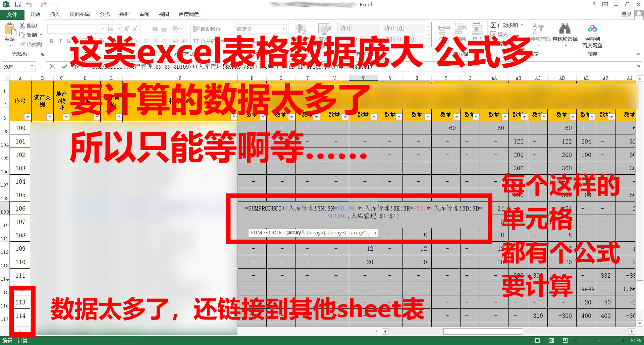Open the Help question mark icon
This screenshot has height=345, width=644.
pos(594,4)
